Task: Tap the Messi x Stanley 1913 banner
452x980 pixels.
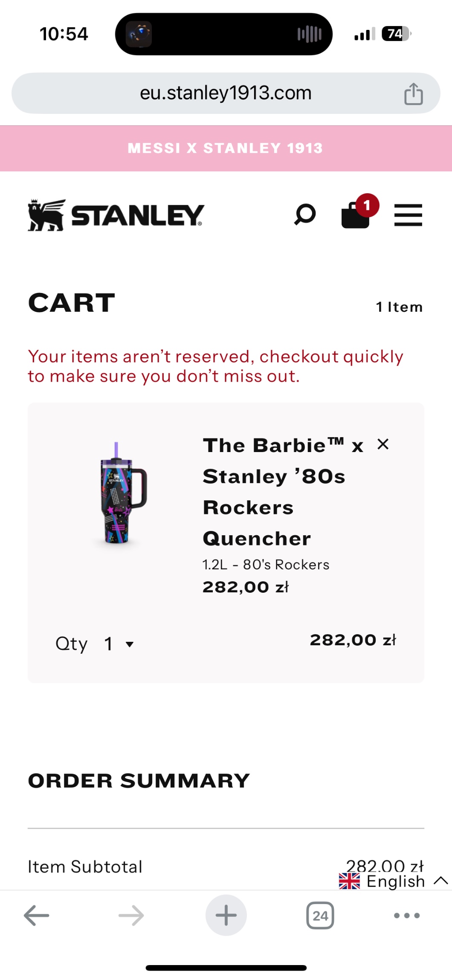Action: coord(226,148)
